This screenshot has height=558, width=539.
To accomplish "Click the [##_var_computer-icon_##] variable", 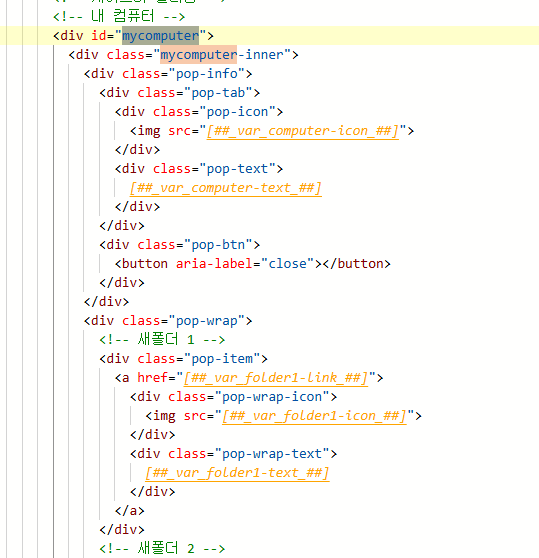I will pos(303,131).
